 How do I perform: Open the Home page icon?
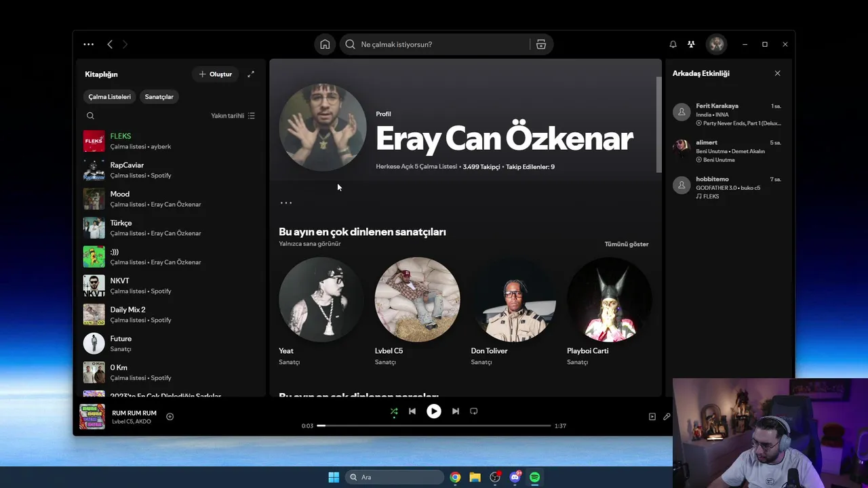click(x=325, y=44)
